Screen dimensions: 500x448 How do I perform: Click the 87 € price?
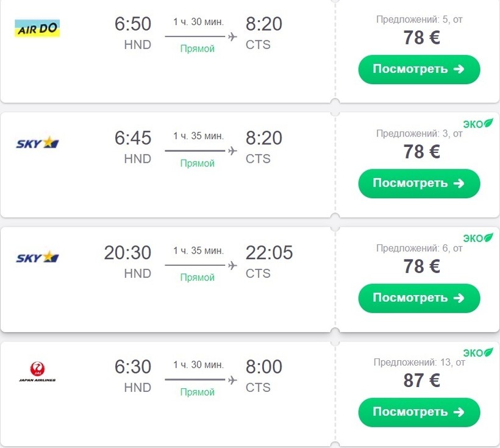[x=421, y=380]
